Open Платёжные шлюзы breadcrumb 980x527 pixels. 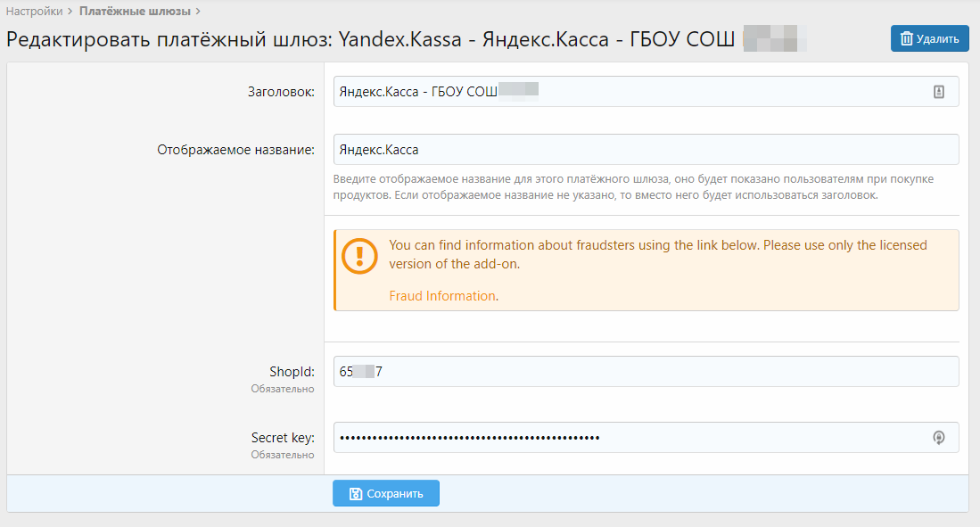coord(135,12)
